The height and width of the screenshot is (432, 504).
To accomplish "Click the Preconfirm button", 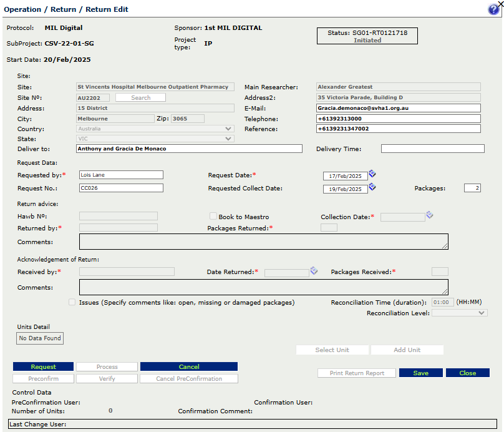I will coord(44,378).
